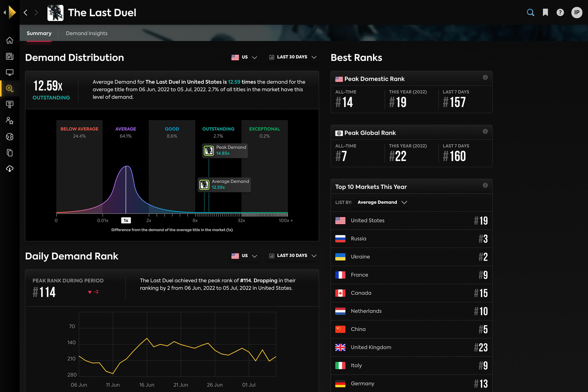Go forward using the right chevron
Viewport: 588px width, 392px height.
36,12
